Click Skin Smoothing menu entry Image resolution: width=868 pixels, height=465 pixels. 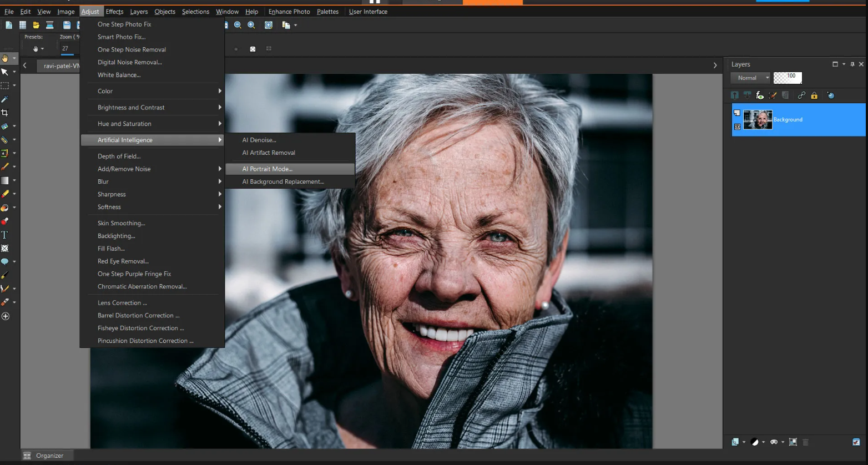tap(121, 223)
